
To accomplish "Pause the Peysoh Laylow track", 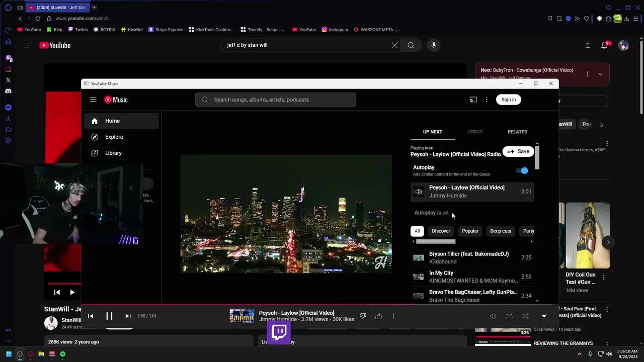I will pos(109,316).
